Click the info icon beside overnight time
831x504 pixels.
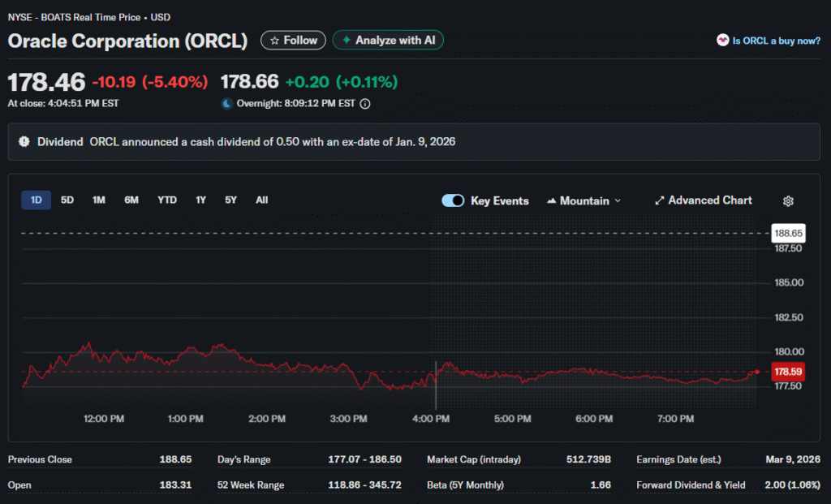pyautogui.click(x=365, y=104)
